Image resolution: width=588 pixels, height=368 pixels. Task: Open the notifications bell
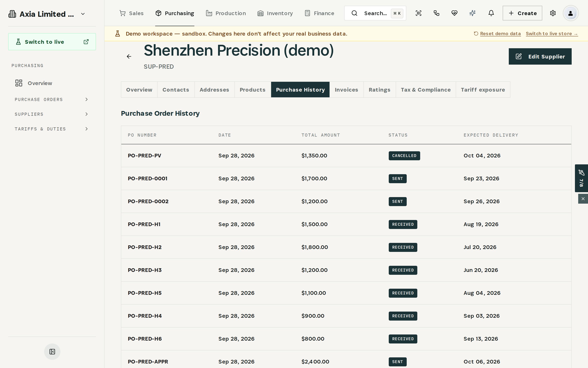(491, 13)
